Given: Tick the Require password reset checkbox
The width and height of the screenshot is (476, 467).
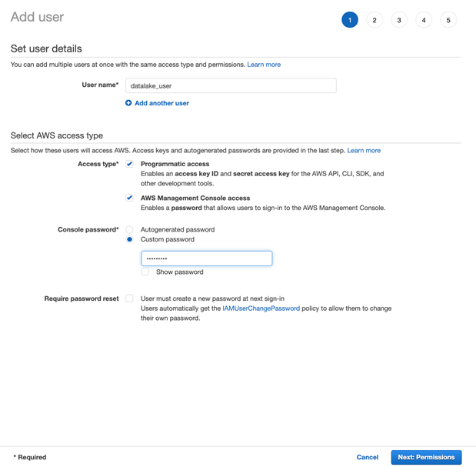Looking at the screenshot, I should [129, 299].
